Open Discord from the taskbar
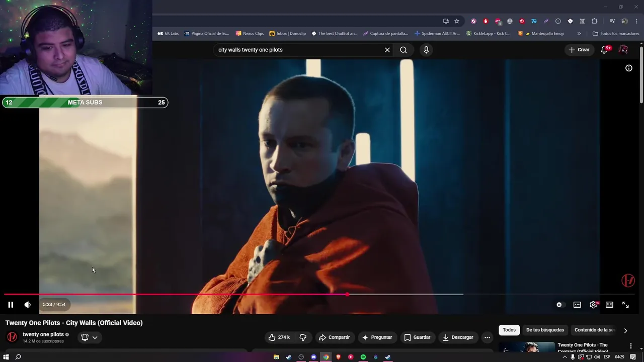This screenshot has width=644, height=362. point(313,357)
